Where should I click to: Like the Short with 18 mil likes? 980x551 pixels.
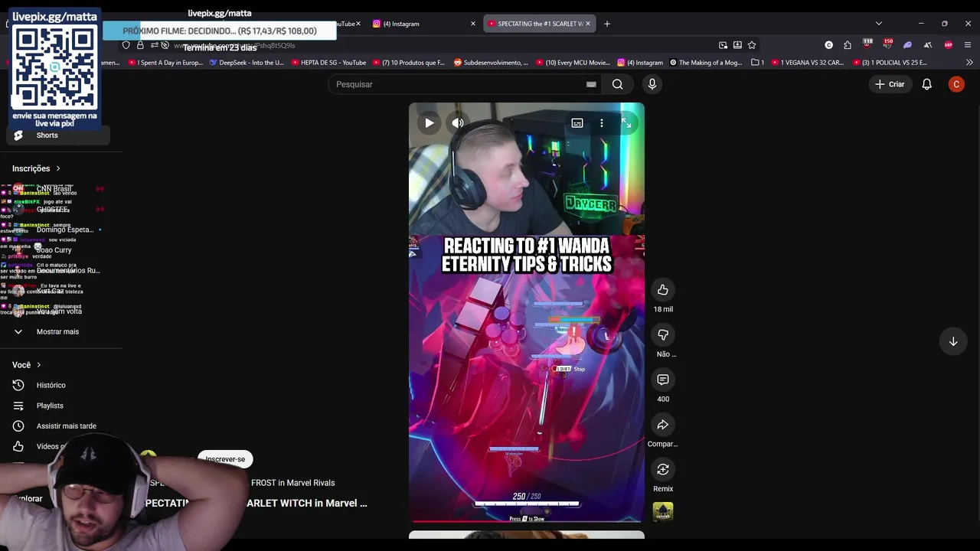point(663,290)
